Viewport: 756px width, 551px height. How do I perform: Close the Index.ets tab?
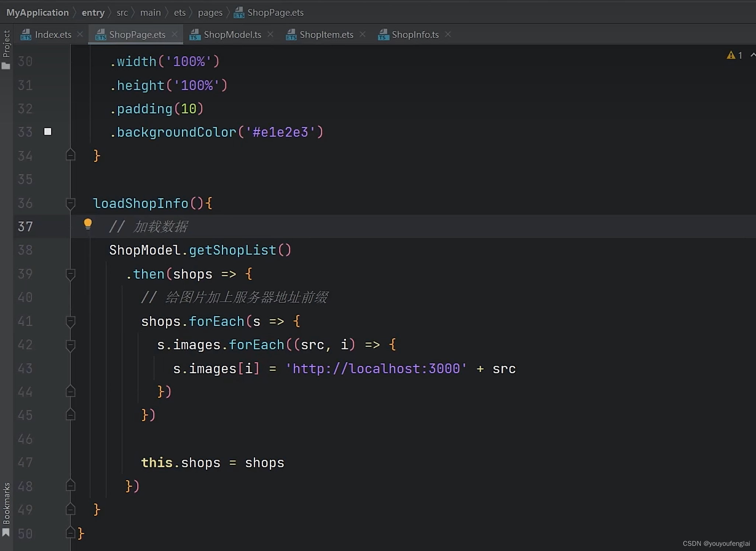click(80, 34)
